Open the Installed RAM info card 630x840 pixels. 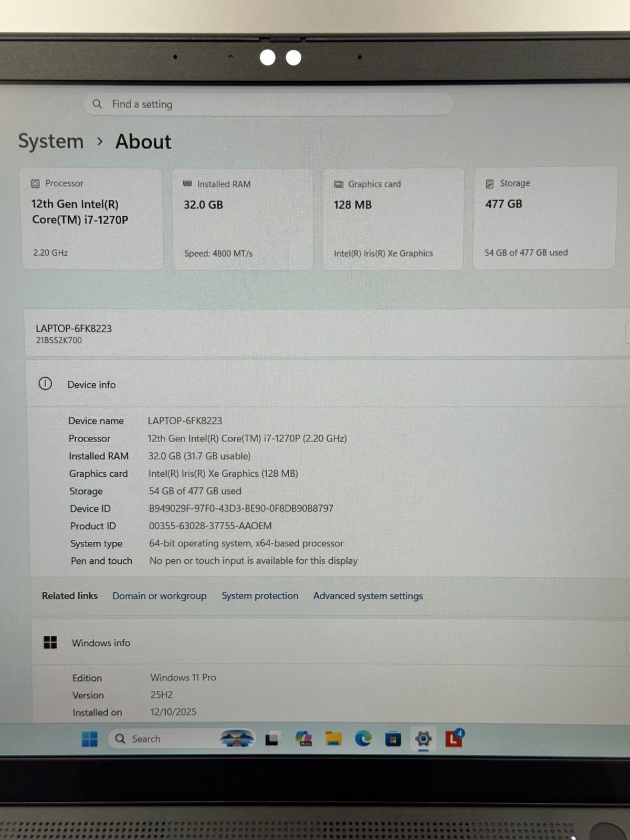[x=243, y=219]
